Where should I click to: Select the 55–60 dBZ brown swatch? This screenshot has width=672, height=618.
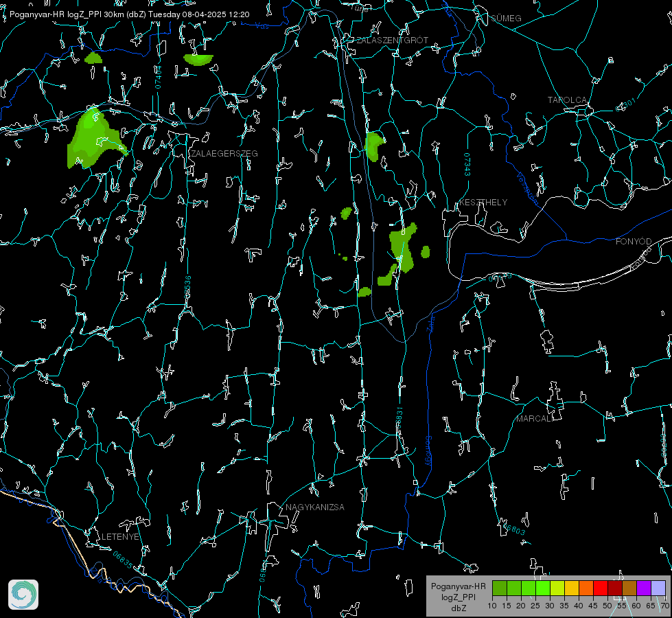pos(629,588)
